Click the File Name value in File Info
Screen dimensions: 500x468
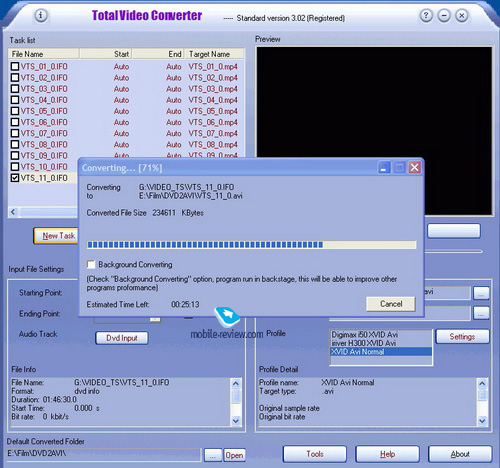(122, 382)
